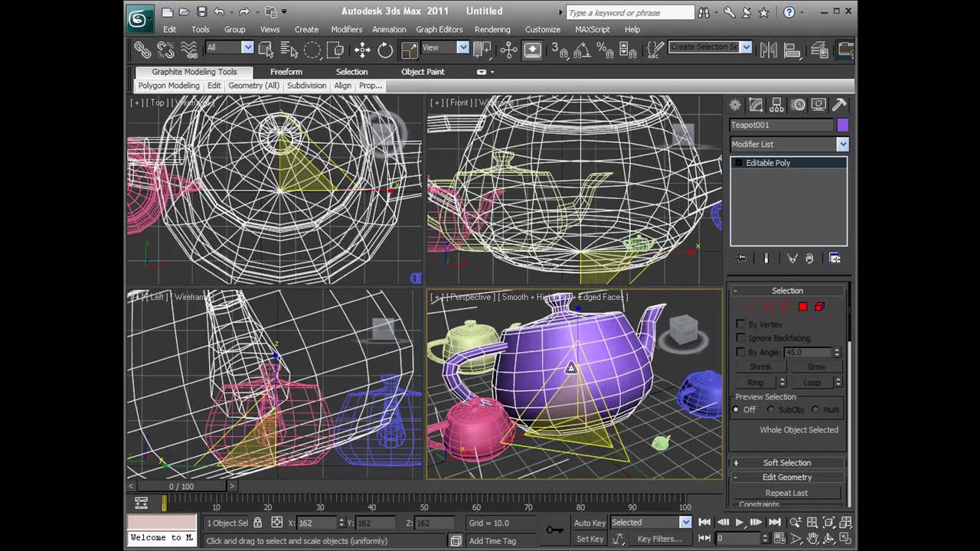Click the Grow selection button
Image resolution: width=980 pixels, height=551 pixels.
816,367
